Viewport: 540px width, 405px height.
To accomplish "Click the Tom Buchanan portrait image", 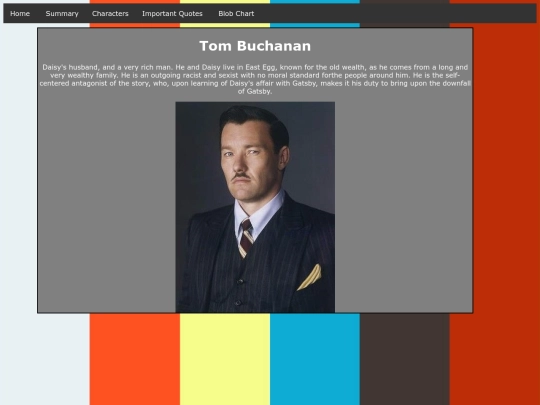I will 255,207.
